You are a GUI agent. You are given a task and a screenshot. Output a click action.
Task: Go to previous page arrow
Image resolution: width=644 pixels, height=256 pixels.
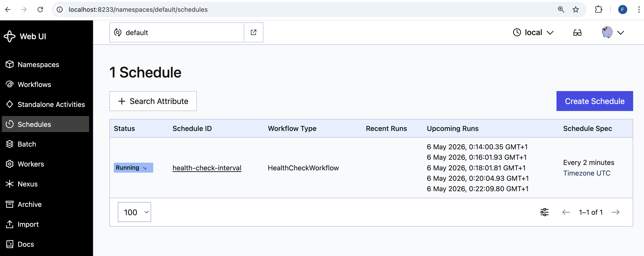(566, 212)
